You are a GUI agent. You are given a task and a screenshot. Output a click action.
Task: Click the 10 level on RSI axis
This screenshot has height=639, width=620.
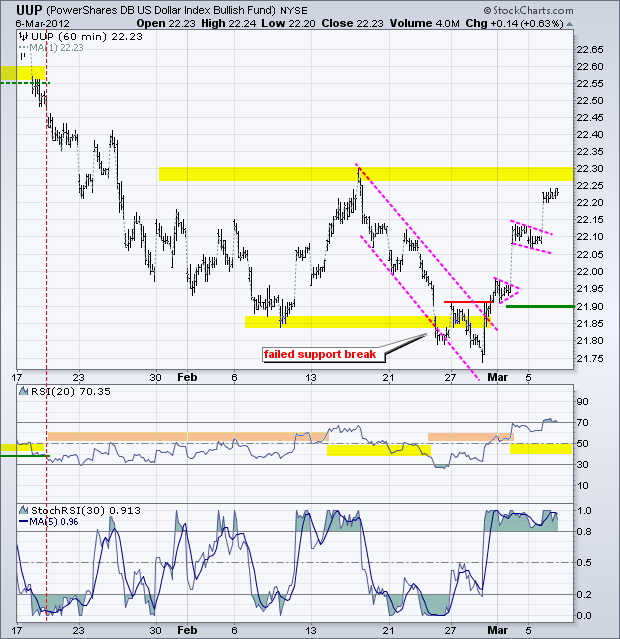[x=582, y=486]
